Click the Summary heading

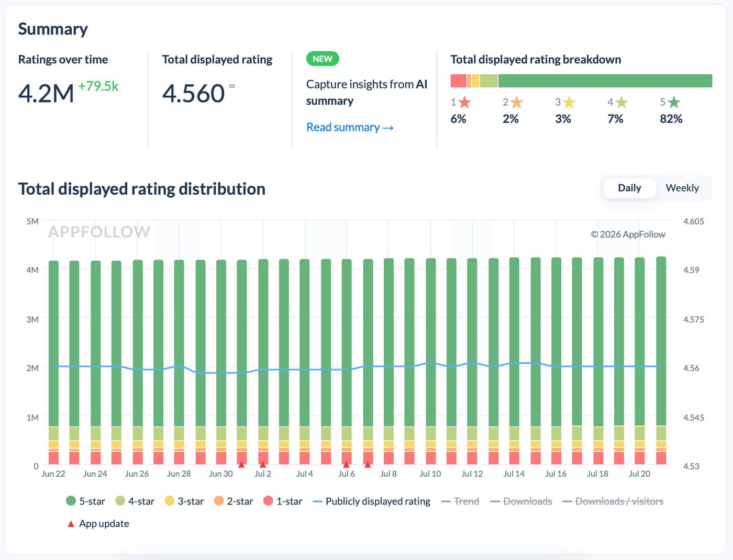pyautogui.click(x=53, y=29)
